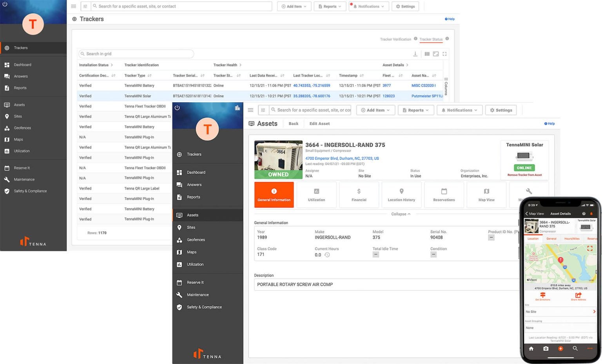Image resolution: width=602 pixels, height=364 pixels.
Task: Open Maintenance from the sidebar
Action: pos(24,179)
